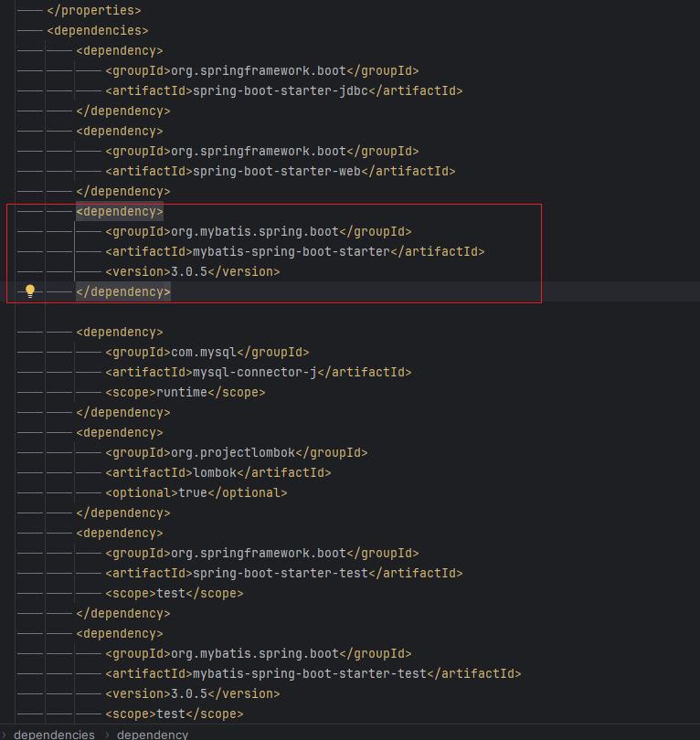The image size is (700, 740).
Task: Click the highlighted </dependency> tag beside the lightbulb
Action: coord(123,292)
